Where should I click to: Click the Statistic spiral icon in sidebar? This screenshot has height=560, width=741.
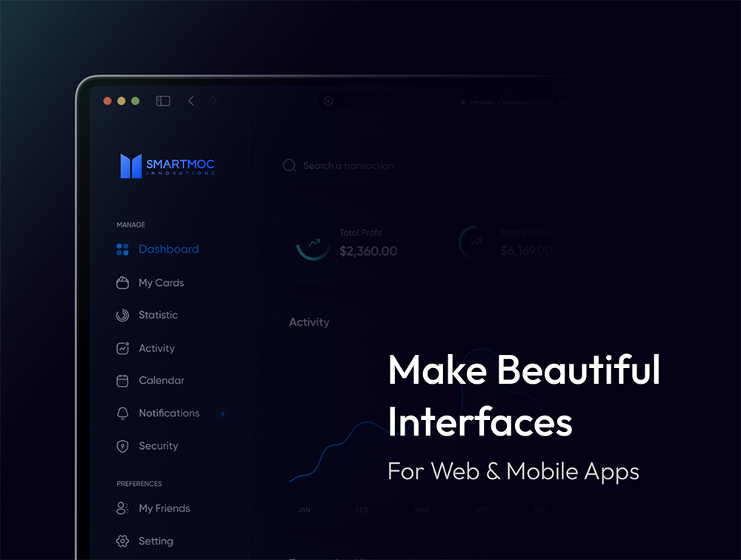123,316
